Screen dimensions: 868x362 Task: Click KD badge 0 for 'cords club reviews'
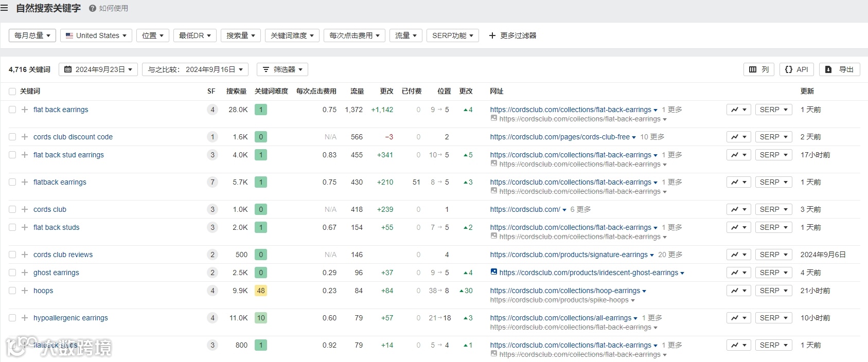pyautogui.click(x=261, y=255)
